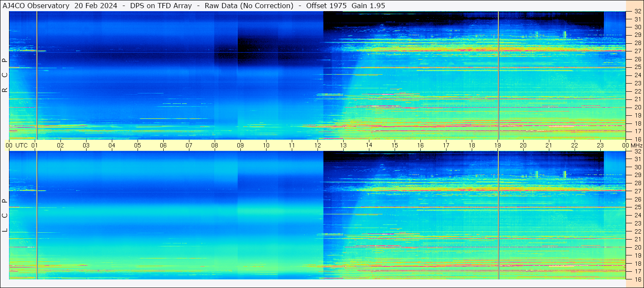The width and height of the screenshot is (644, 288).
Task: Click the 23 hour tick on time axis
Action: (600, 145)
